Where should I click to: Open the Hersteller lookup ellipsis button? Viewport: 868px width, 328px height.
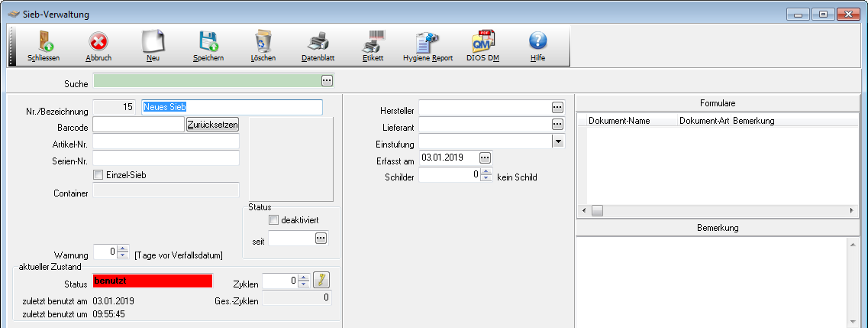point(557,107)
